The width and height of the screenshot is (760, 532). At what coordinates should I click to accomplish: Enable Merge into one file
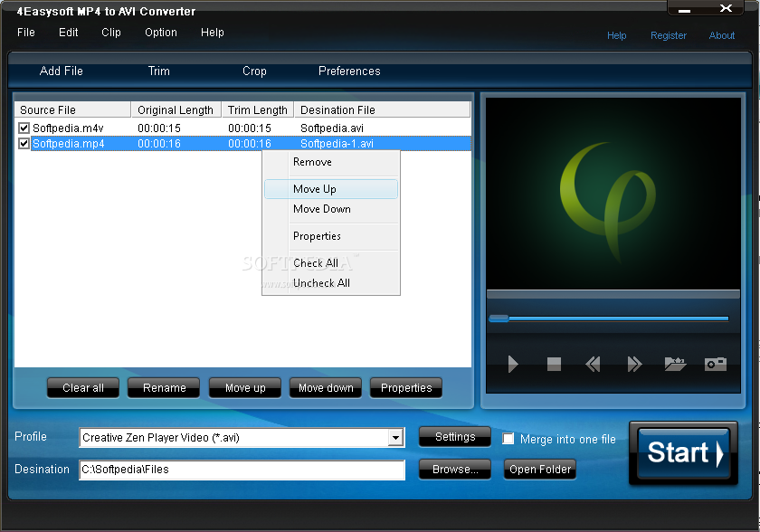tap(508, 439)
